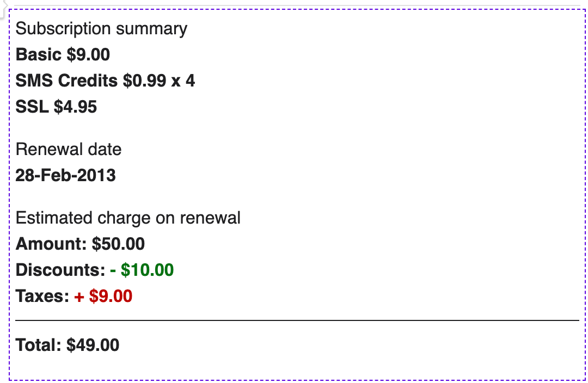Select the SMS Credits label

tap(66, 81)
